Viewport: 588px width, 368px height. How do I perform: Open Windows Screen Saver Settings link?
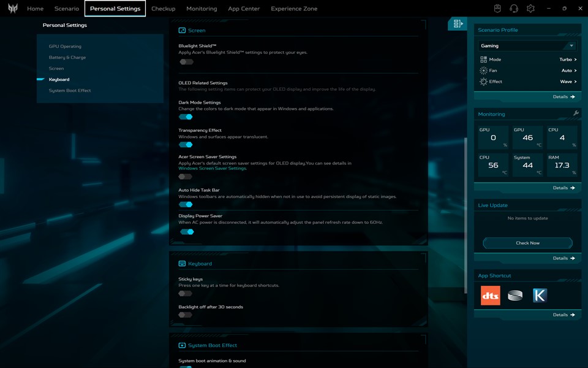click(213, 168)
